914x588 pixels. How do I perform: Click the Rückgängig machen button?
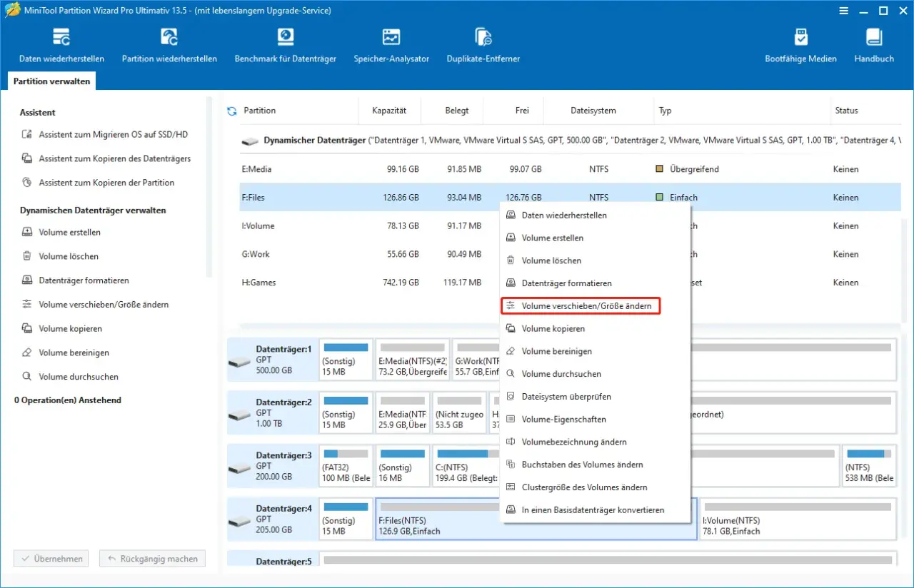152,559
